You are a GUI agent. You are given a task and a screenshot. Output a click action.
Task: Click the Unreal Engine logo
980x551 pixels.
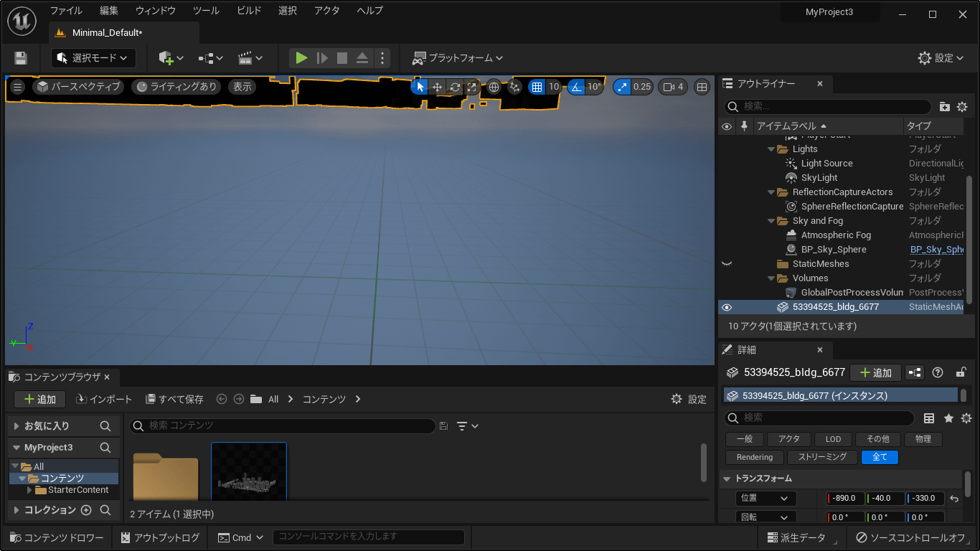[x=22, y=21]
